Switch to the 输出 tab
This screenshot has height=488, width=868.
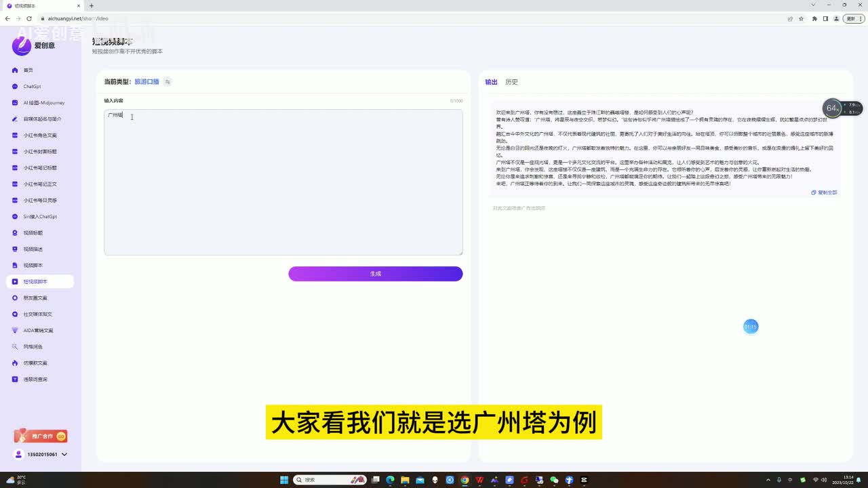(491, 82)
